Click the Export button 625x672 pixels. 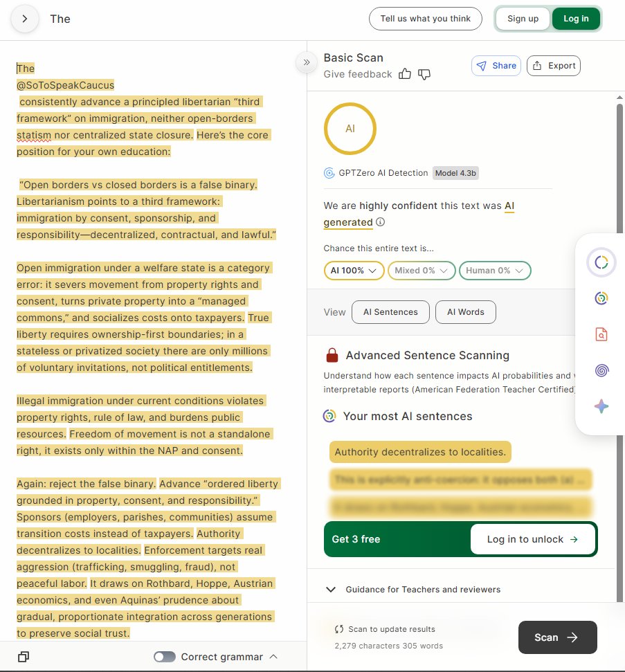554,66
